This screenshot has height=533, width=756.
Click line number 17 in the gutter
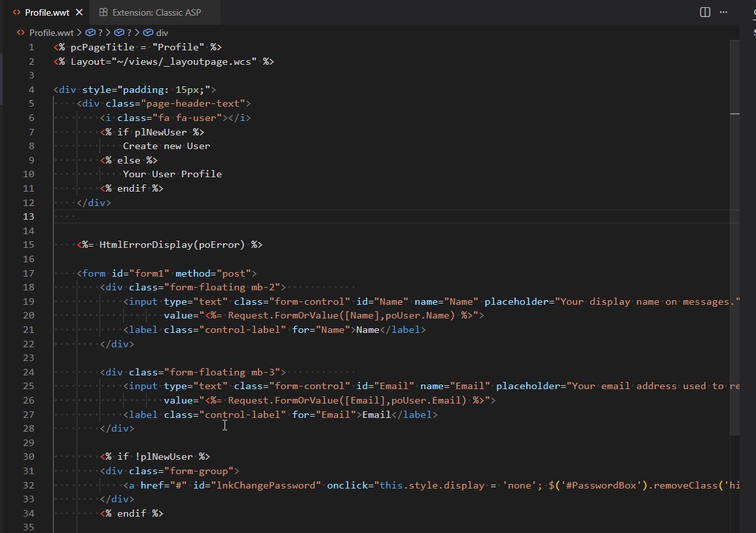tap(28, 273)
